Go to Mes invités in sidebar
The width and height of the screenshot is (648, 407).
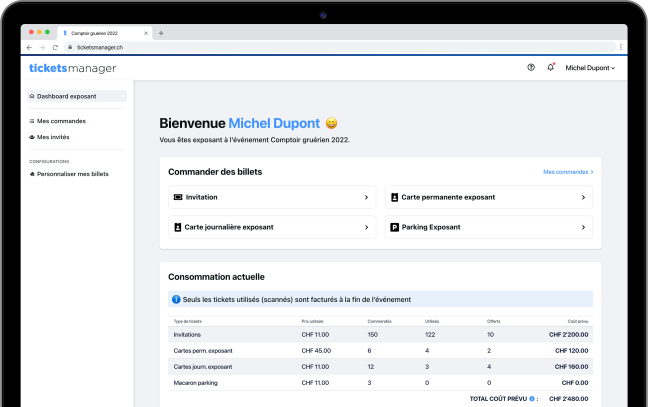52,137
